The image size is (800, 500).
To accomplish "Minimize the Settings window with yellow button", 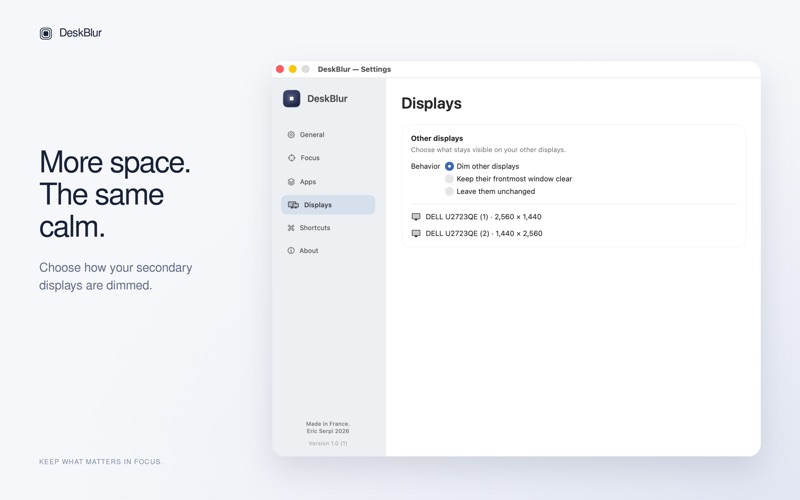I will [x=293, y=69].
